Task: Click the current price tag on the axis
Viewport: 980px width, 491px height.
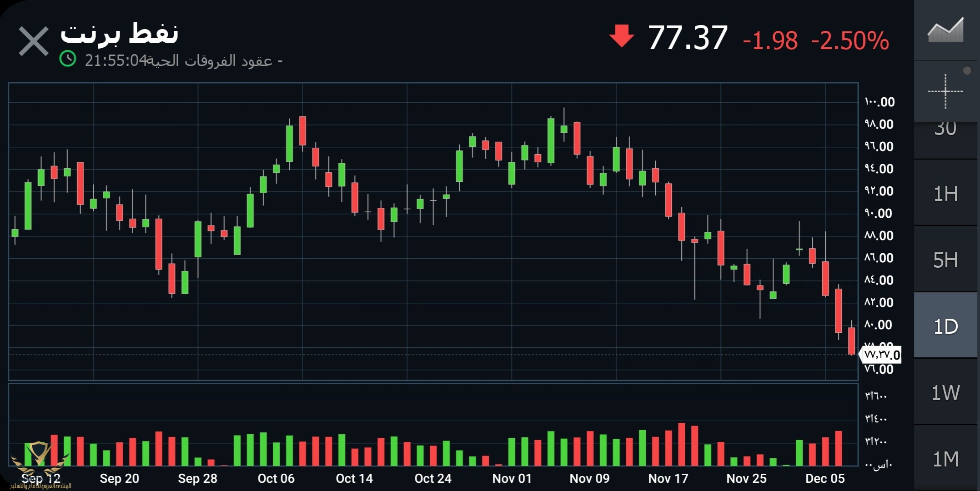Action: point(881,355)
